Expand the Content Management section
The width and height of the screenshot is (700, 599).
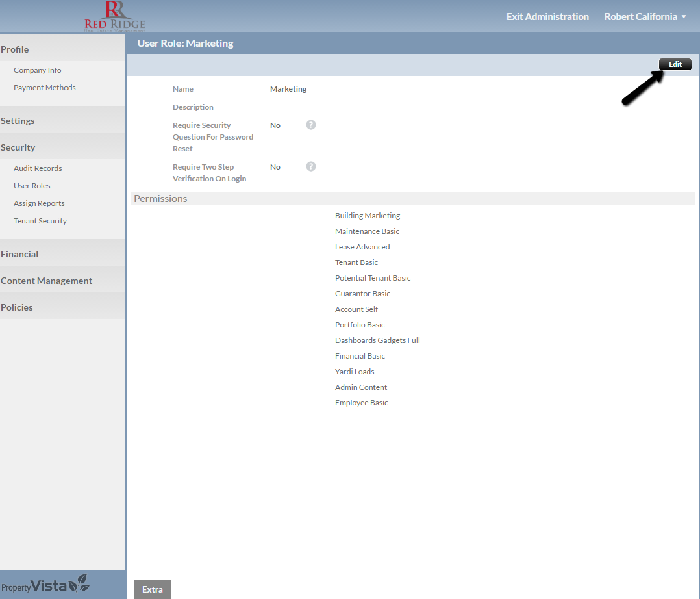(46, 281)
